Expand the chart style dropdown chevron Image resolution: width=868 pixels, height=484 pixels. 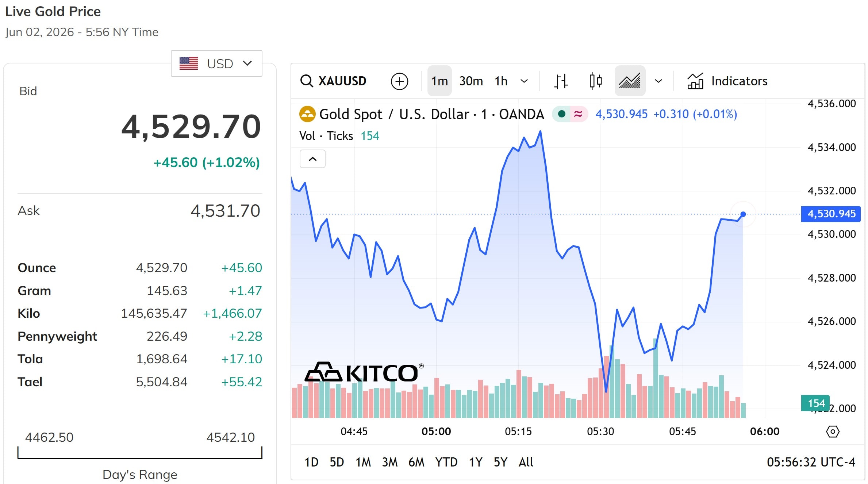tap(658, 81)
